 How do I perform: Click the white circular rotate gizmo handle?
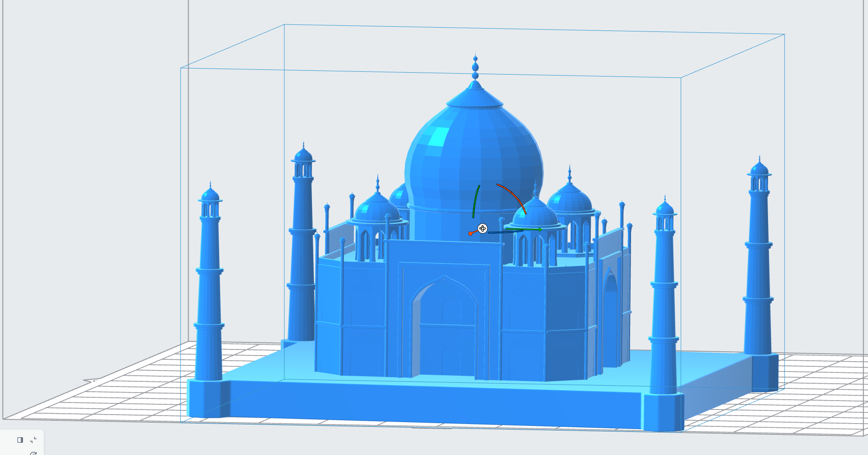pos(482,229)
